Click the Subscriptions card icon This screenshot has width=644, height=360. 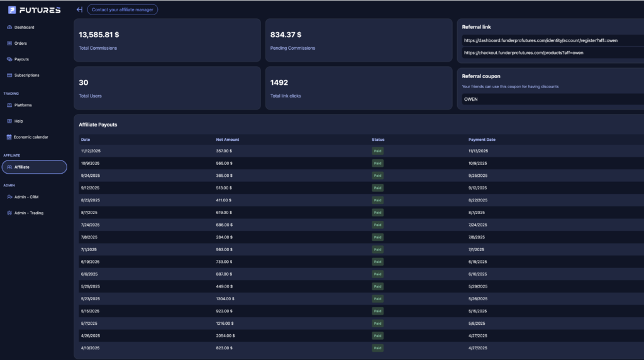click(x=9, y=76)
